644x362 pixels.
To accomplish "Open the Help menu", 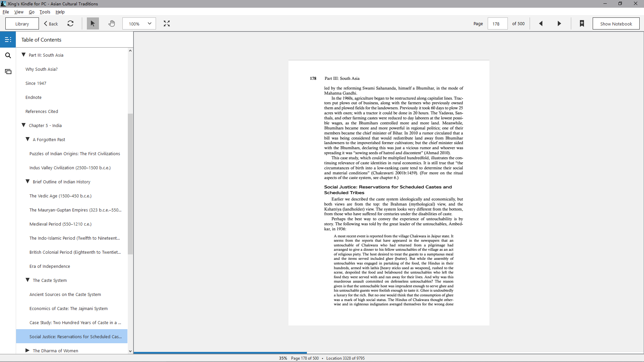I will (60, 12).
